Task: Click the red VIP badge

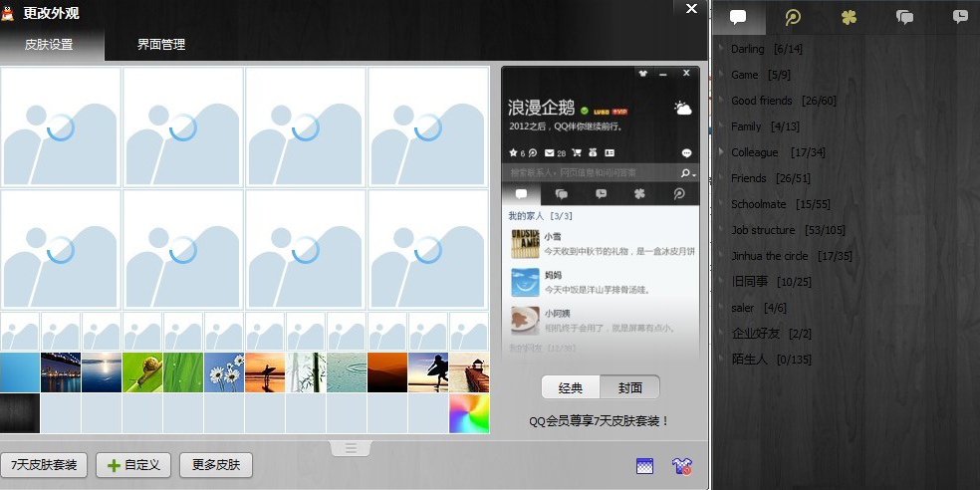Action: click(619, 112)
